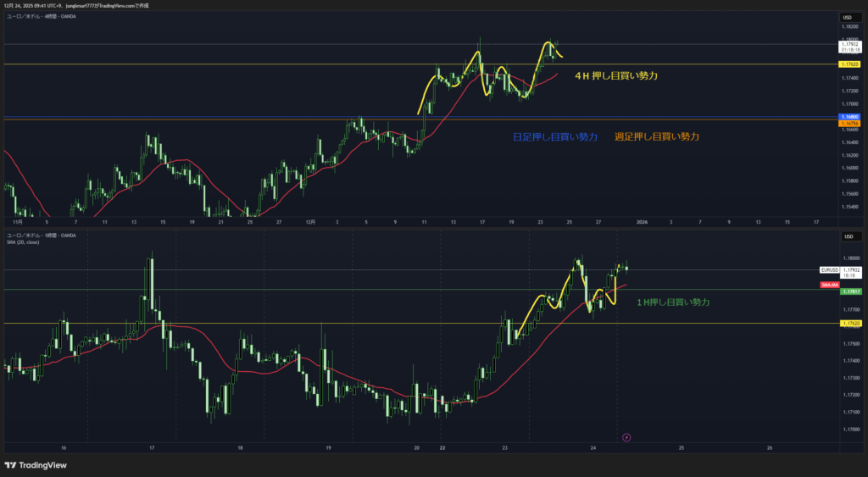Open the USD currency selector on upper chart
The width and height of the screenshot is (868, 477).
846,17
